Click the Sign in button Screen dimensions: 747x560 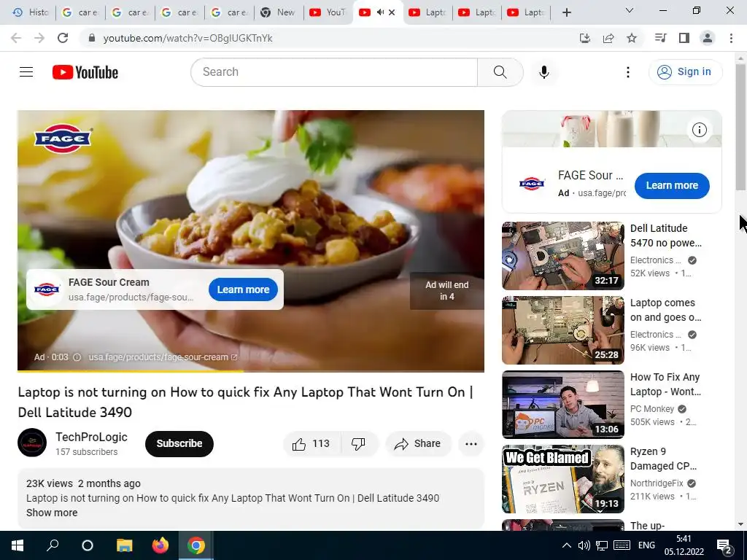point(685,72)
